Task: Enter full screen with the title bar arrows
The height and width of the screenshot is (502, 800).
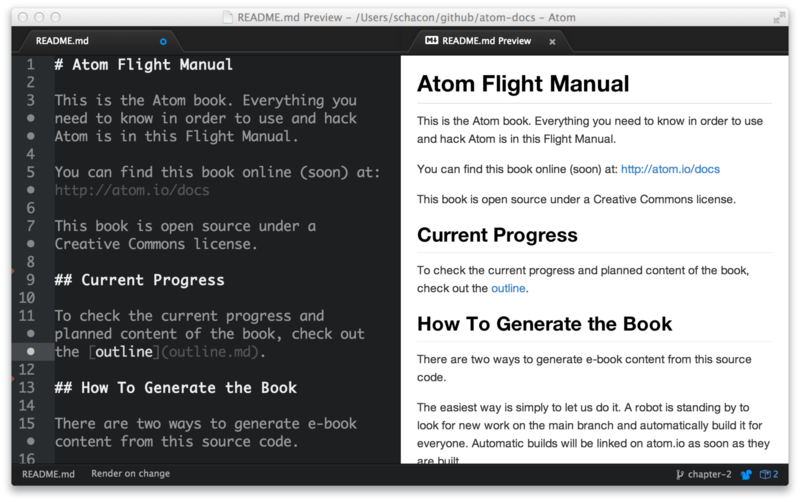Action: point(779,17)
